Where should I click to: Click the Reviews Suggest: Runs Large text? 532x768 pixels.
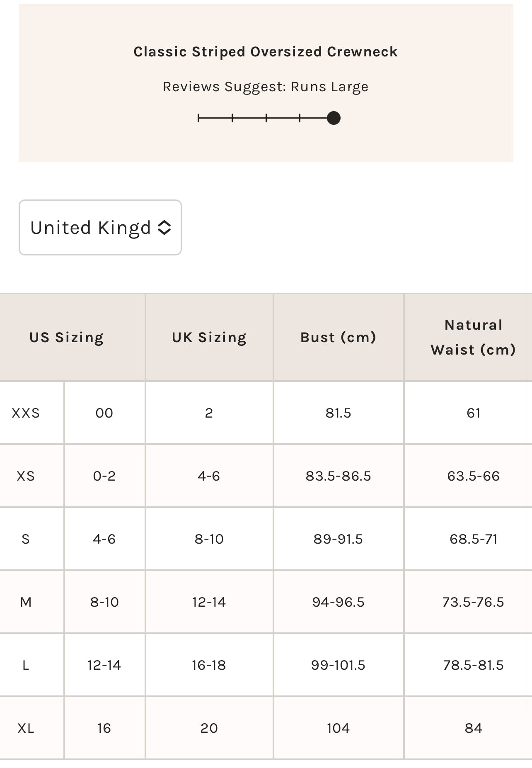(266, 87)
